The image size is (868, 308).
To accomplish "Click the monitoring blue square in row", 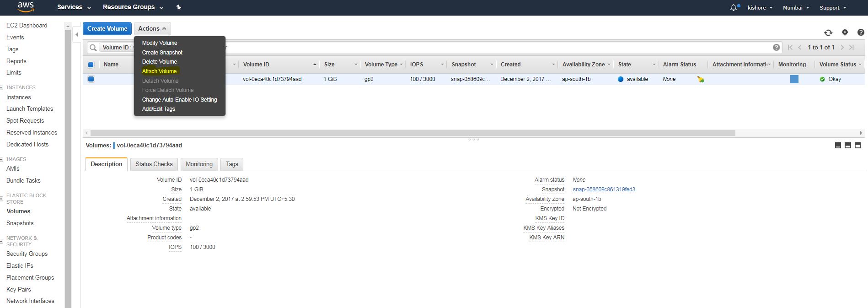I will (x=794, y=79).
